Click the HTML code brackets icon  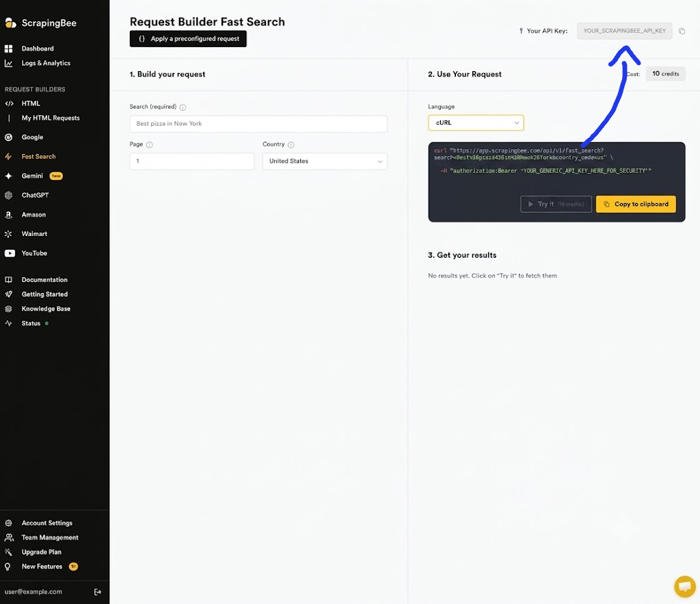click(x=9, y=103)
